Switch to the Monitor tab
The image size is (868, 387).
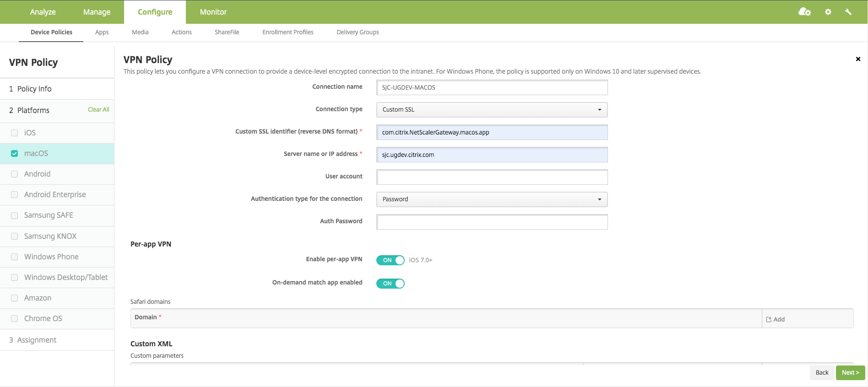point(213,12)
